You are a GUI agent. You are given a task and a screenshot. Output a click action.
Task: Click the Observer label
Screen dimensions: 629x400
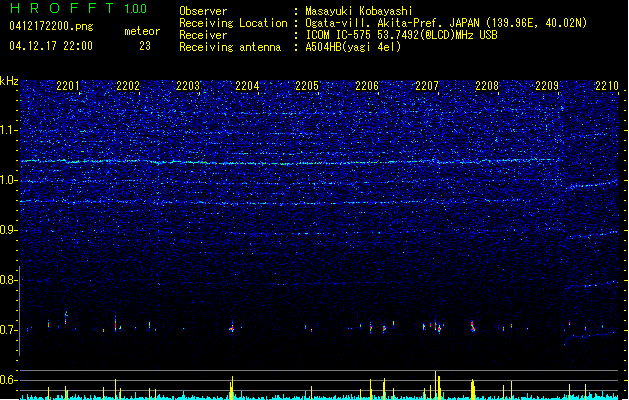[203, 11]
